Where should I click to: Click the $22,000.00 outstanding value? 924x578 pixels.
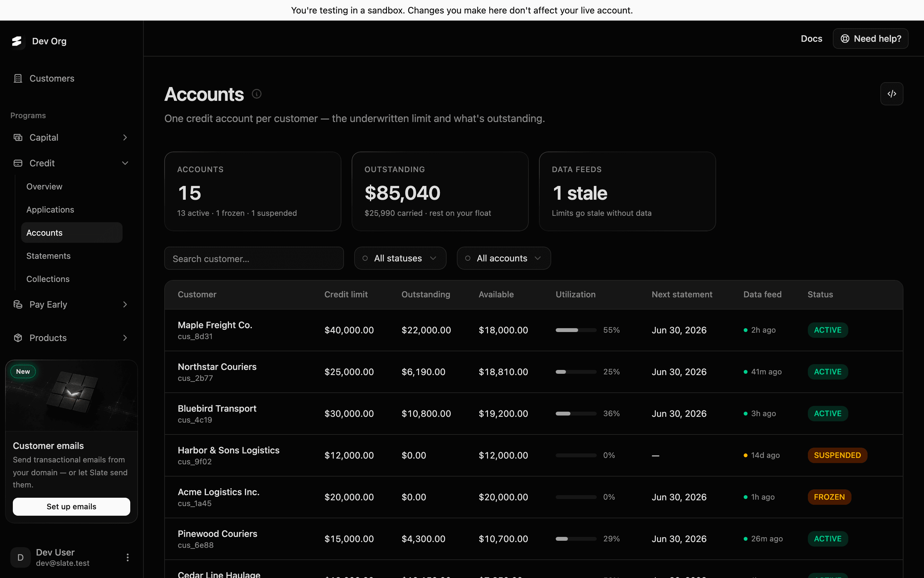tap(426, 330)
